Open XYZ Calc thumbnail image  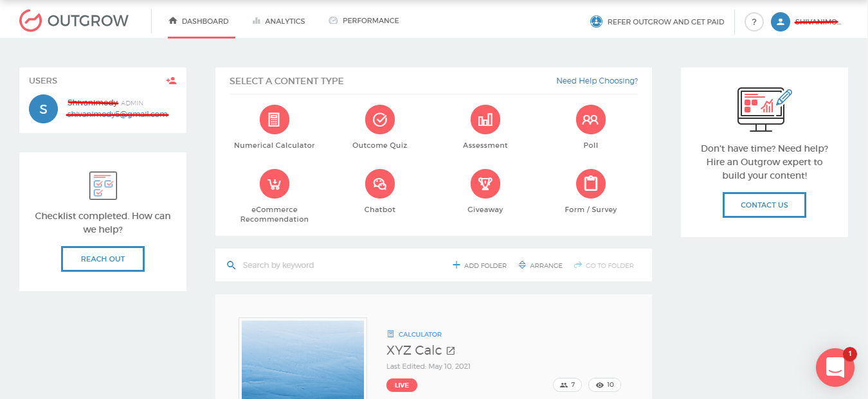point(303,358)
